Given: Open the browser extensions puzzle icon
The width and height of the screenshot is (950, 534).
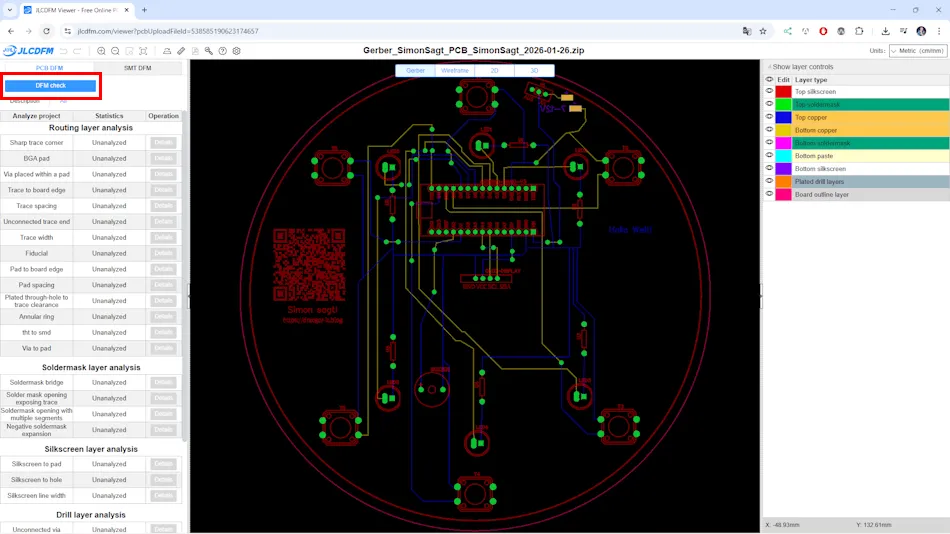Looking at the screenshot, I should pyautogui.click(x=859, y=31).
